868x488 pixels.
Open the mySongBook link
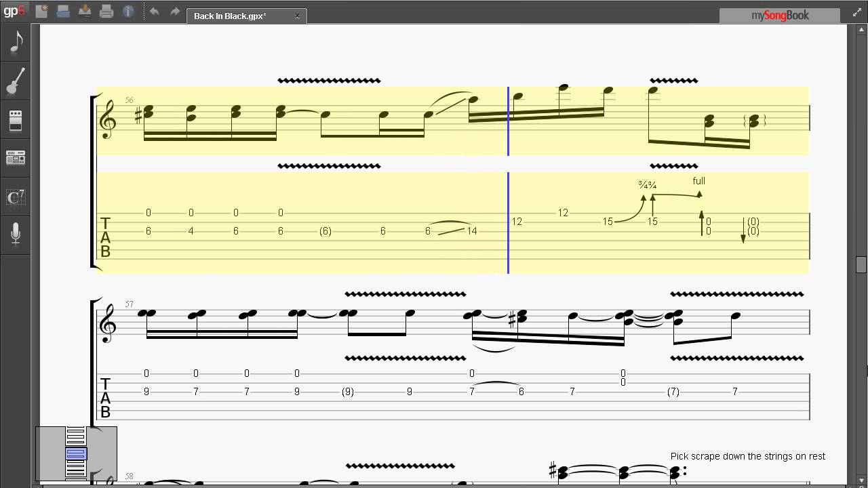pos(780,15)
